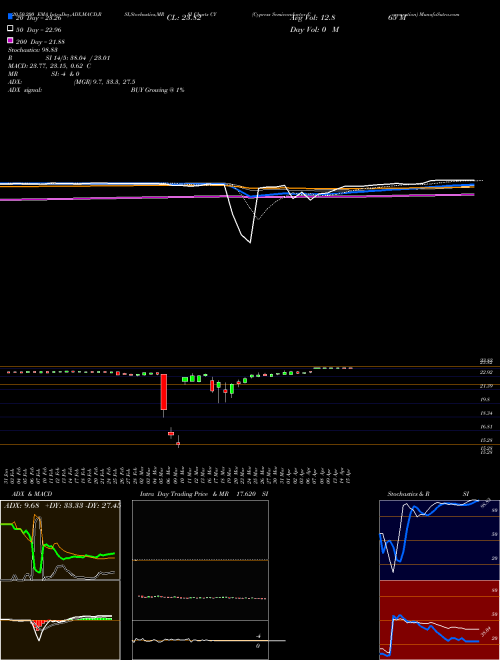This screenshot has height=660, width=500.
Task: Click the 'BUY Growing @ 1%' ADX signal text
Action: click(x=157, y=90)
